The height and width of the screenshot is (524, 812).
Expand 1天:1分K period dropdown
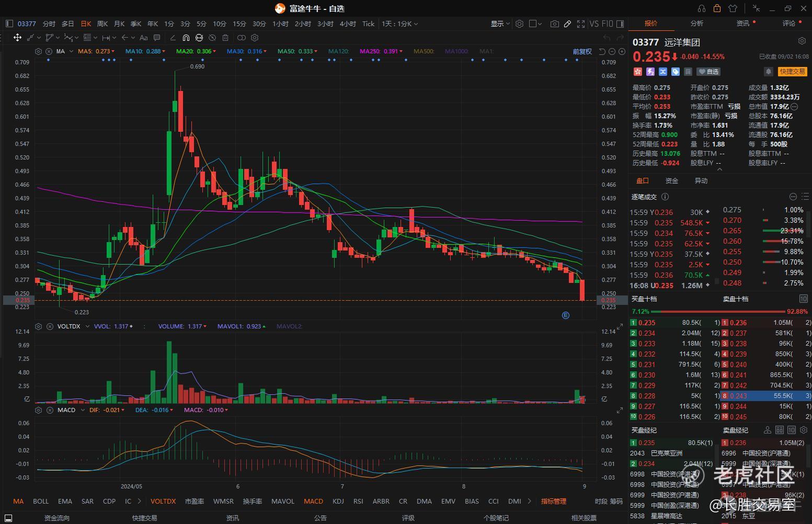click(400, 24)
